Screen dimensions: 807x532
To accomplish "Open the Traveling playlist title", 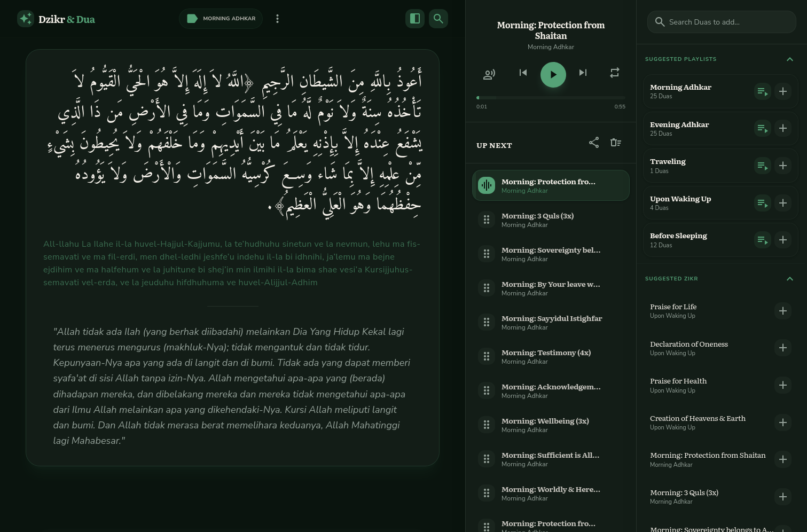I will [x=668, y=161].
